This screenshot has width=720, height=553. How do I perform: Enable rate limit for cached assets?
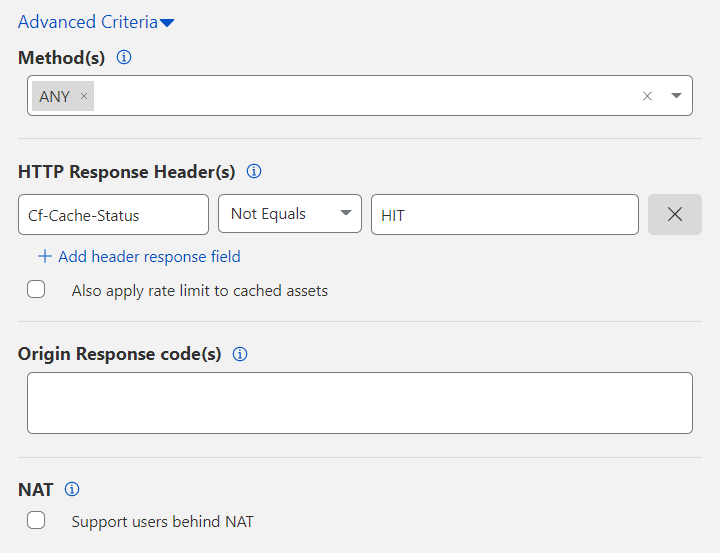tap(36, 290)
